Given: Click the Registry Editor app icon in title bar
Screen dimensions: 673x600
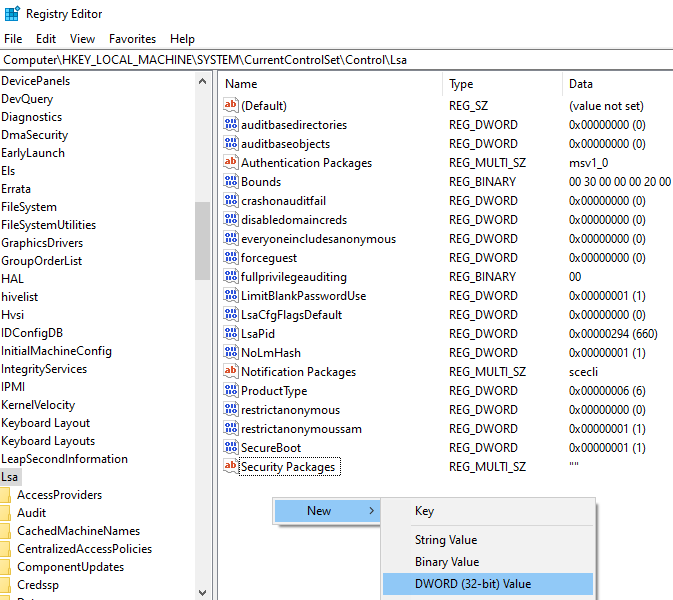Looking at the screenshot, I should tap(11, 14).
